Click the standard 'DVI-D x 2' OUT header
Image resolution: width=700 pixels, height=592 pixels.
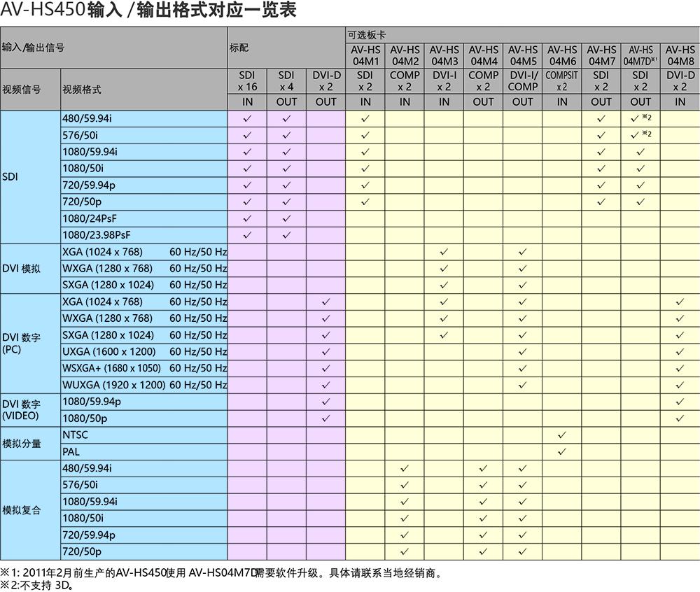tap(326, 81)
